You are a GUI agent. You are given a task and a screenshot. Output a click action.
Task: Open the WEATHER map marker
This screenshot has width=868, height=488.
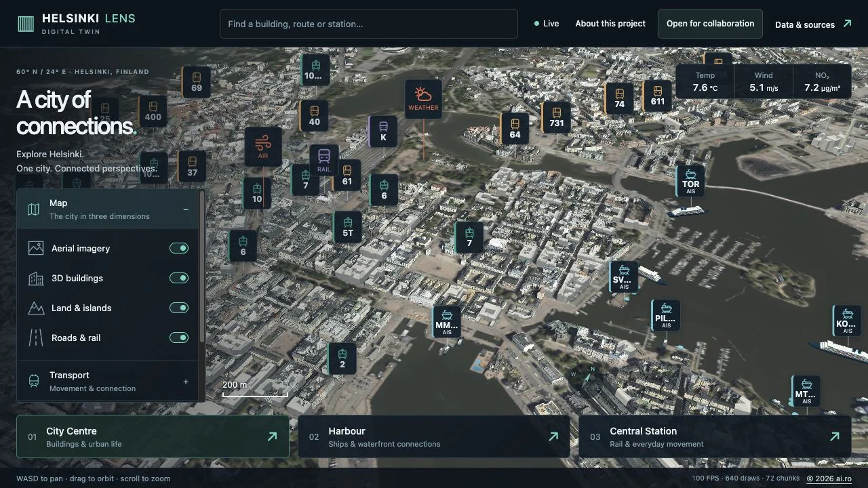423,100
